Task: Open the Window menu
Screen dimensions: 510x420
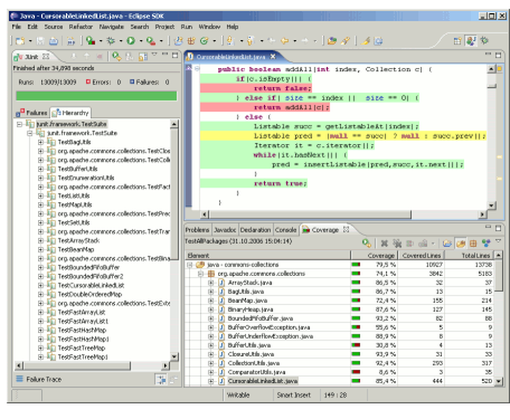Action: pos(210,27)
